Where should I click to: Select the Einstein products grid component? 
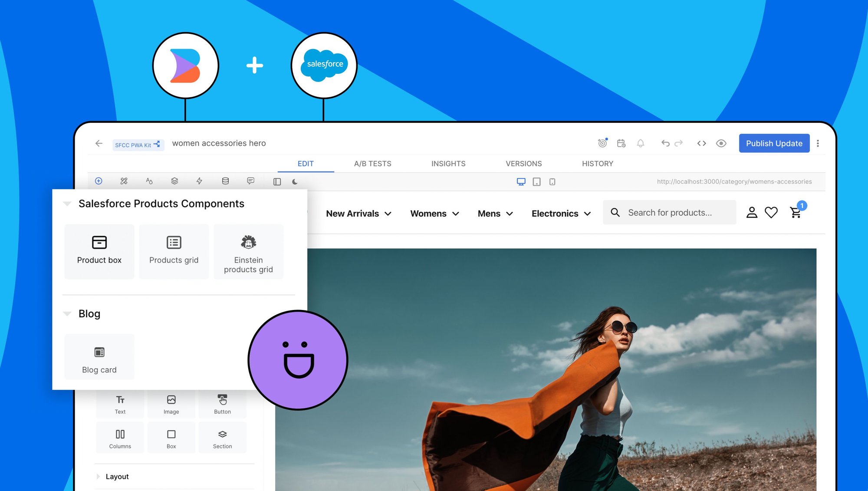(248, 251)
